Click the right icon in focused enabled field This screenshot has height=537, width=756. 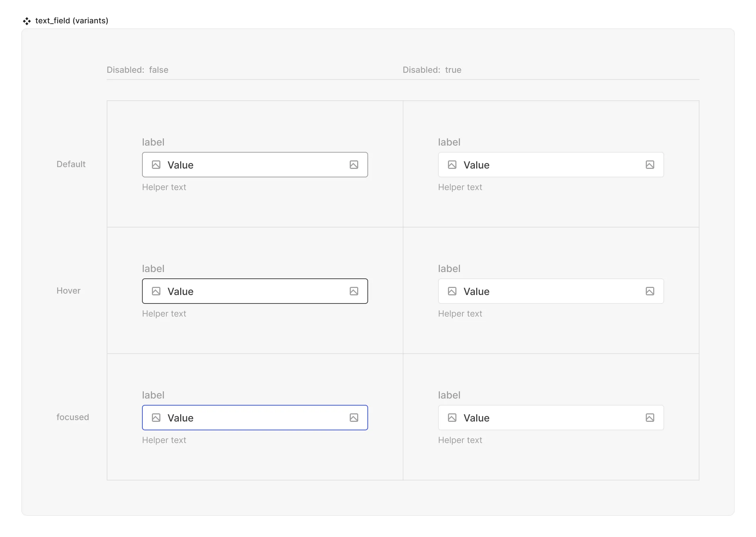tap(353, 417)
